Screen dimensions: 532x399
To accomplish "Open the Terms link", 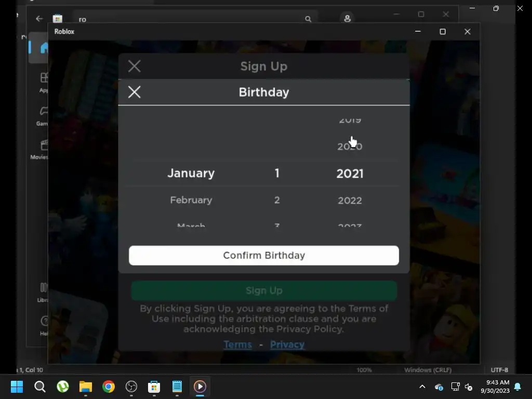I will 237,344.
